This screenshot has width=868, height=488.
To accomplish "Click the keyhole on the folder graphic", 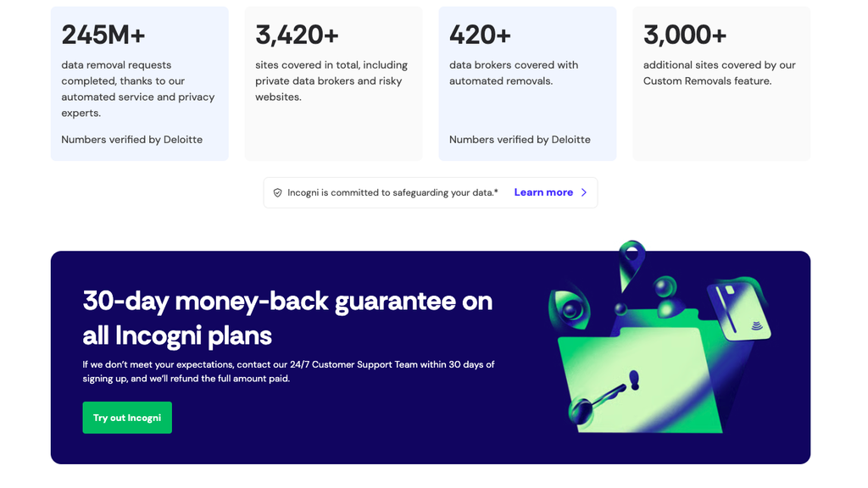I will [x=634, y=380].
